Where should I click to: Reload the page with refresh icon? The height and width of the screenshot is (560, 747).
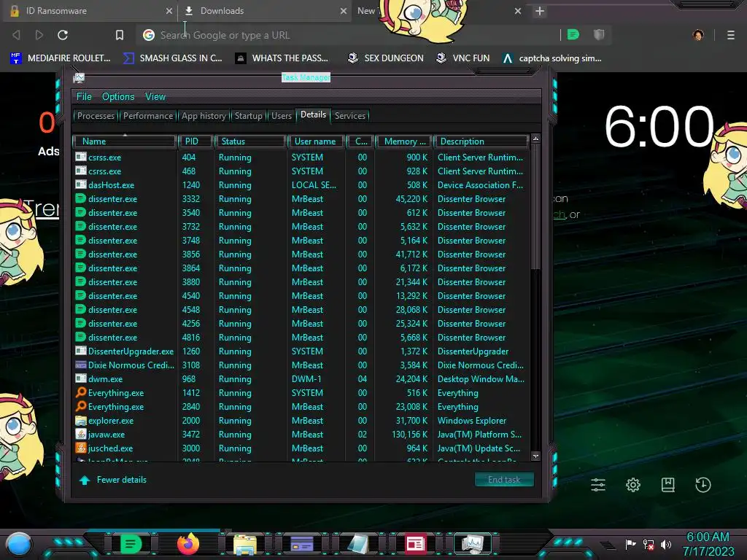pos(63,35)
